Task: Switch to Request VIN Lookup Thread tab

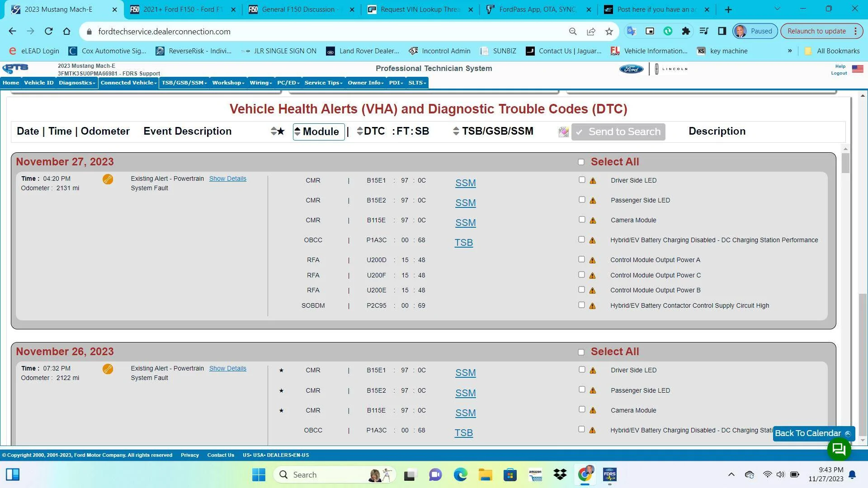Action: [x=420, y=9]
